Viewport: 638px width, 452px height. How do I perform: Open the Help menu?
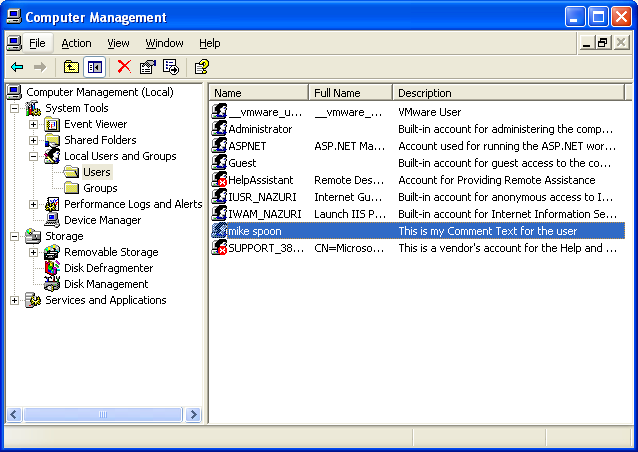[x=210, y=43]
